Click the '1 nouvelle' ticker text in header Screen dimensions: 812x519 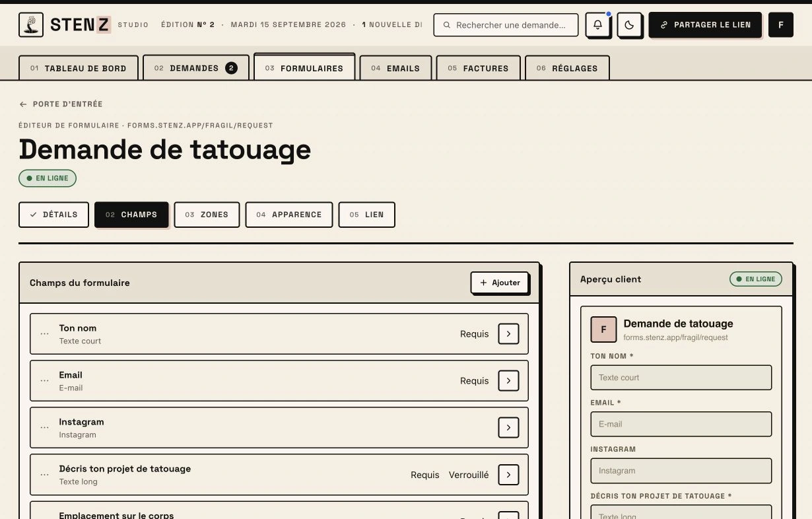pyautogui.click(x=392, y=25)
